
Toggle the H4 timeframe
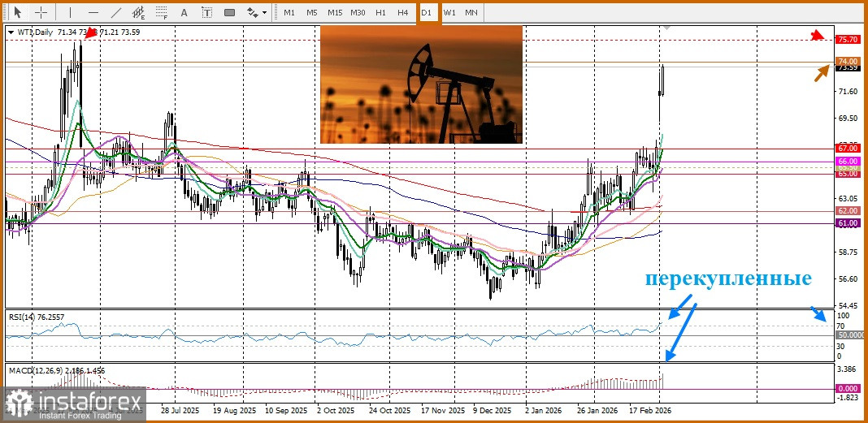tap(402, 12)
